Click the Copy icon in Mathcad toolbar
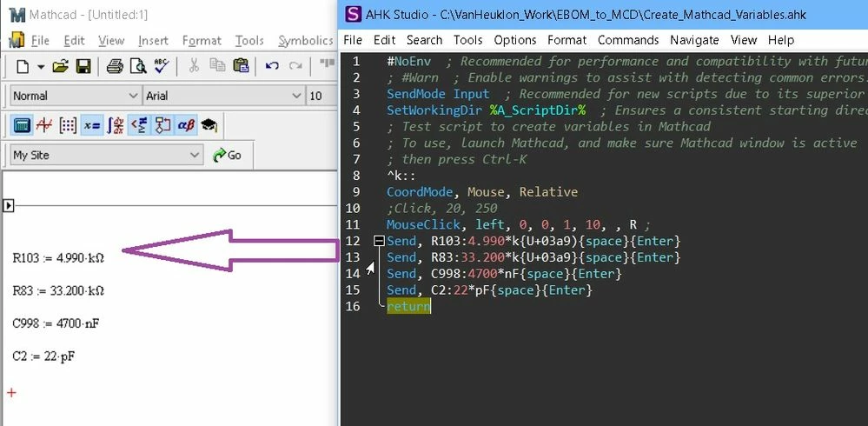 [x=217, y=66]
